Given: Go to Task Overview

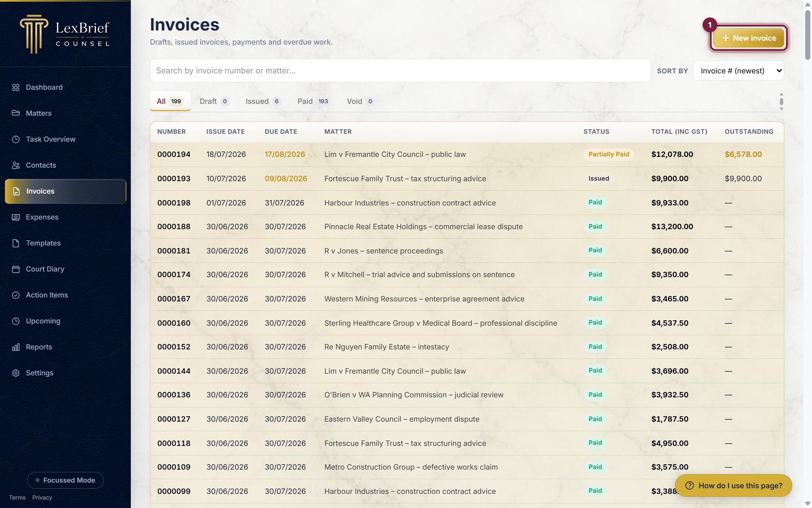Looking at the screenshot, I should coord(65,139).
